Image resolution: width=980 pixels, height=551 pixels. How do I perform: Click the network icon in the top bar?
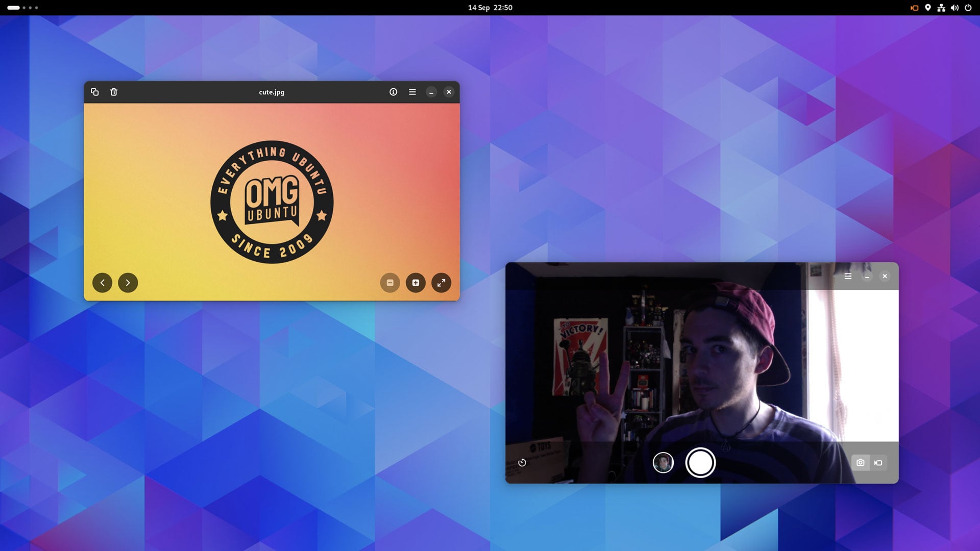941,8
